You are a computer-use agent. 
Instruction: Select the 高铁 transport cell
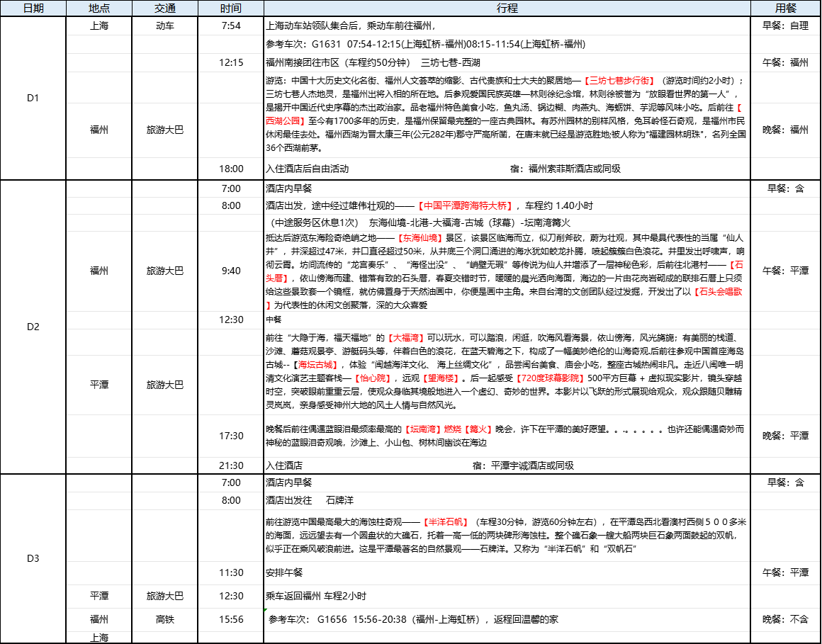pyautogui.click(x=164, y=619)
